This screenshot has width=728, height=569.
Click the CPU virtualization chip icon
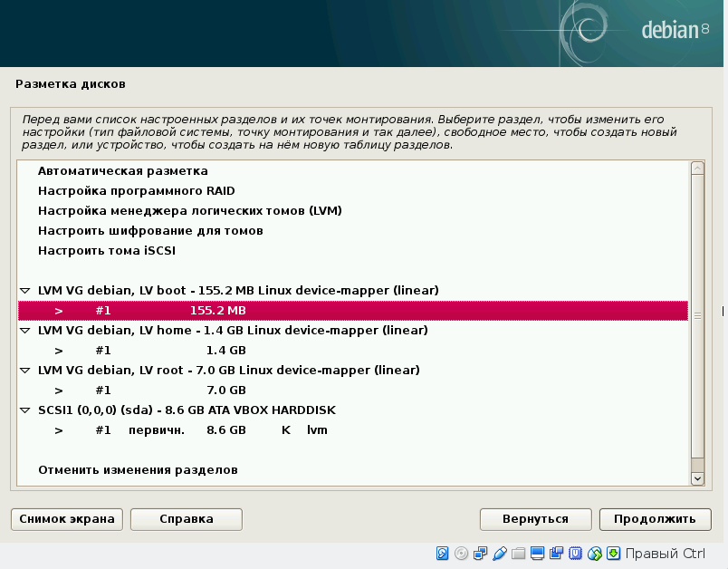tap(576, 554)
